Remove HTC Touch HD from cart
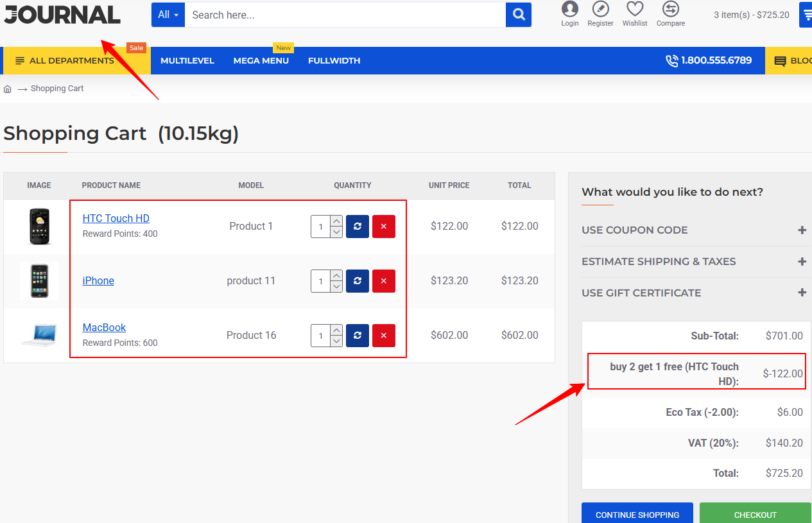 tap(384, 227)
